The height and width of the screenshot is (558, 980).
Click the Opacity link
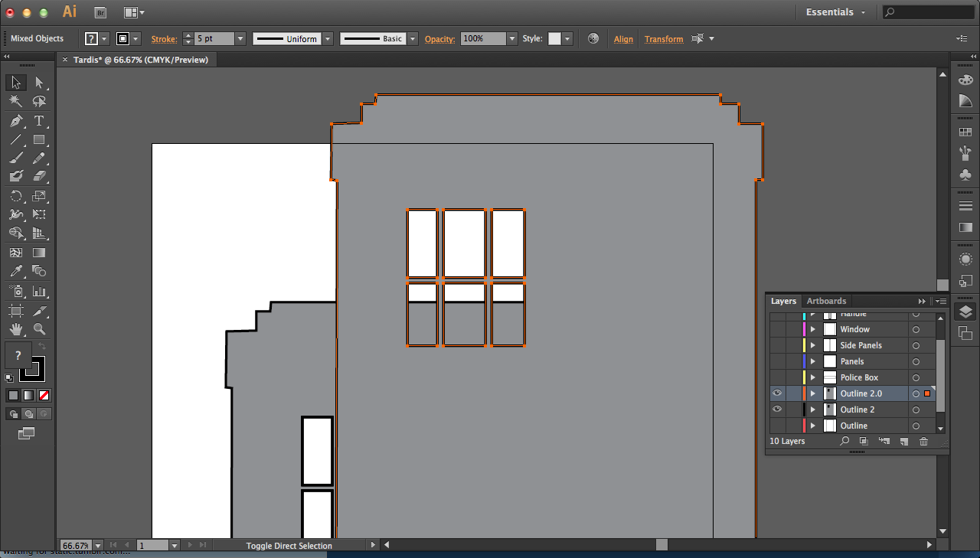439,39
